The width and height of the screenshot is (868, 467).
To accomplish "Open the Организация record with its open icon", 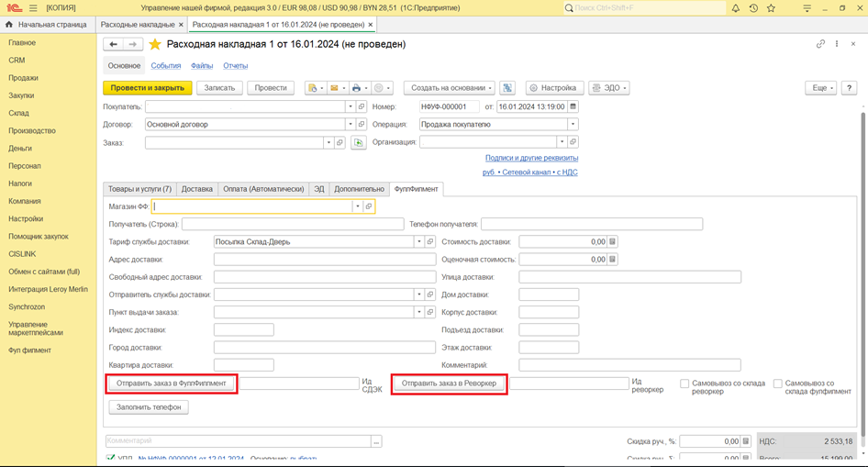I will click(x=573, y=142).
